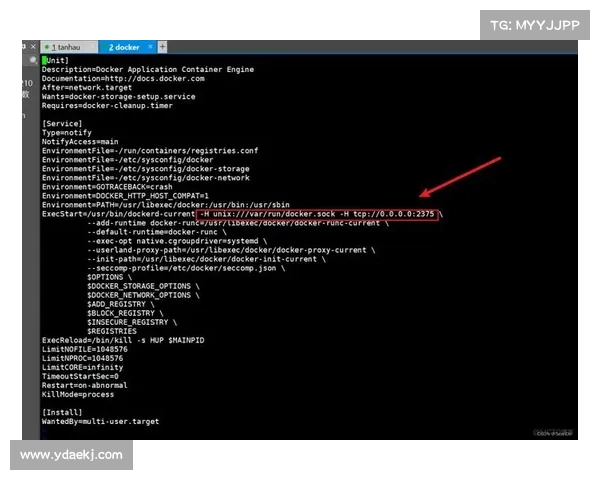The height and width of the screenshot is (480, 600).
Task: Click the "Environment=PATH=" line
Action: 166,205
